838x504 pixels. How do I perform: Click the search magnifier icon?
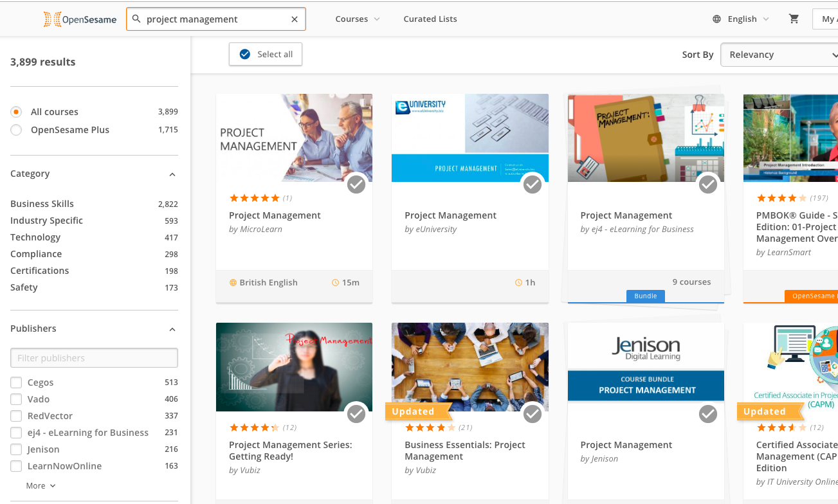pos(136,19)
